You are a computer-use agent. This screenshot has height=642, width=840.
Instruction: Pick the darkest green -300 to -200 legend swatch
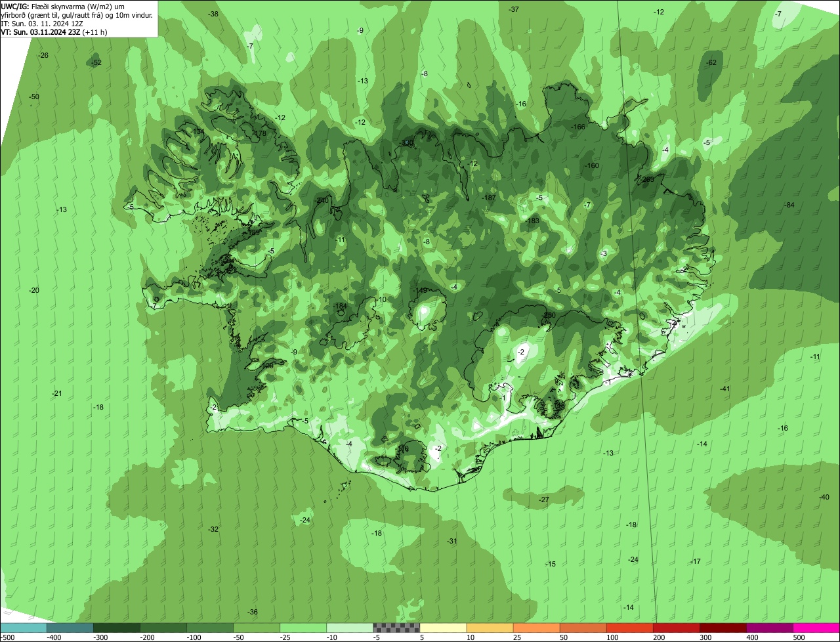point(117,628)
